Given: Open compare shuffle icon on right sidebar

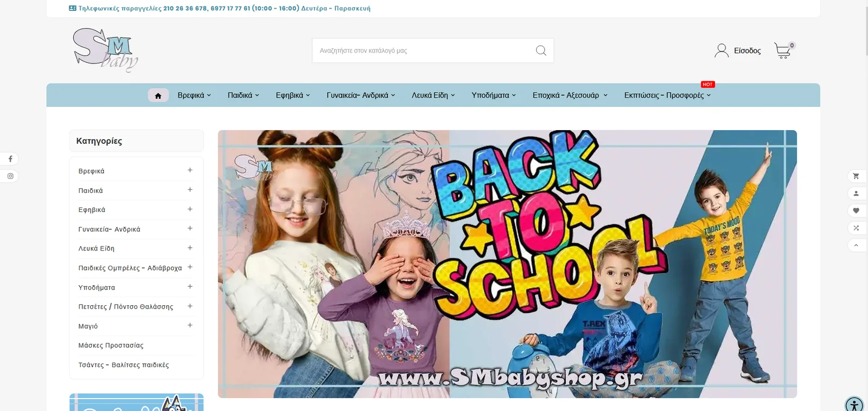Looking at the screenshot, I should [x=856, y=228].
